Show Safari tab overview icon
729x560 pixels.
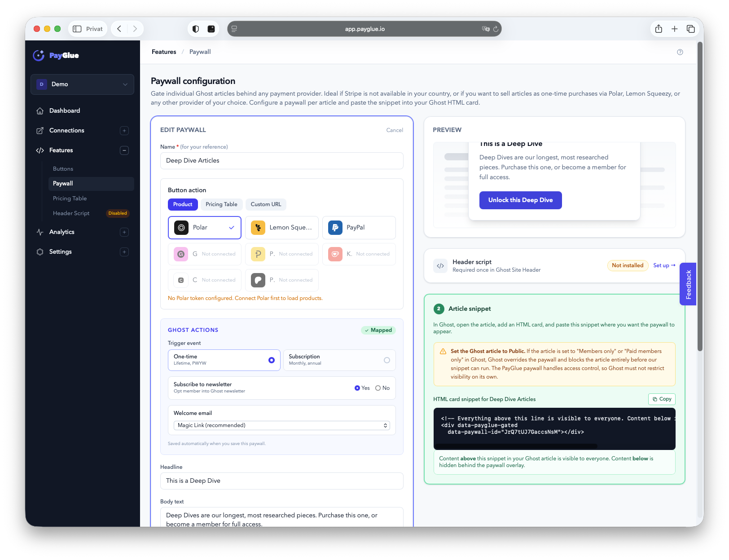[691, 29]
